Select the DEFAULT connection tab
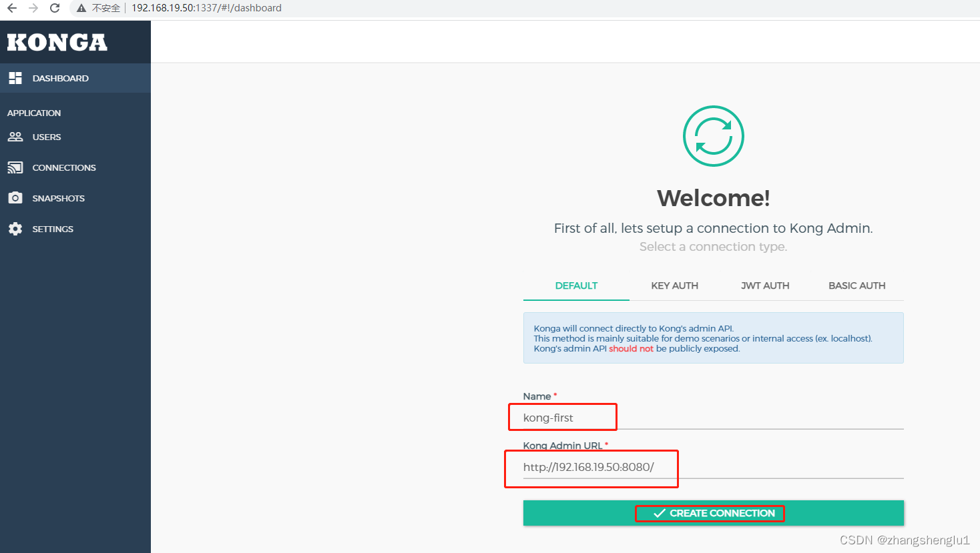This screenshot has width=980, height=553. coord(576,286)
